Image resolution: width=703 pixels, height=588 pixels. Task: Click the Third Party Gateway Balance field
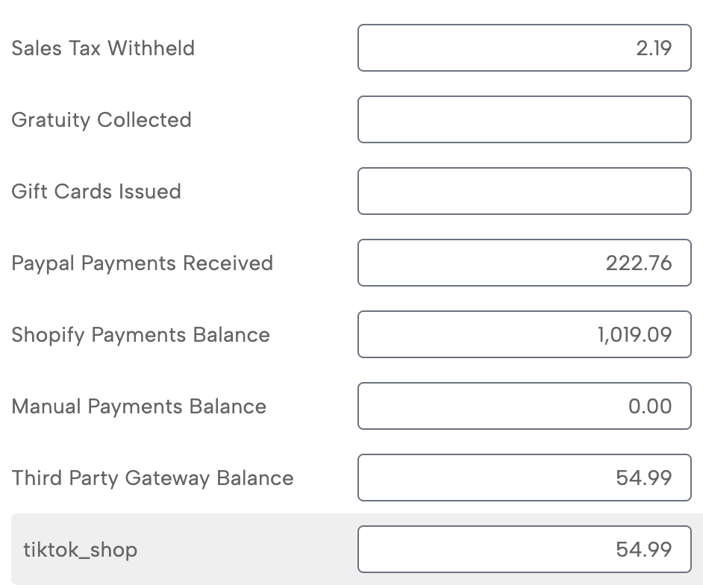(x=524, y=478)
